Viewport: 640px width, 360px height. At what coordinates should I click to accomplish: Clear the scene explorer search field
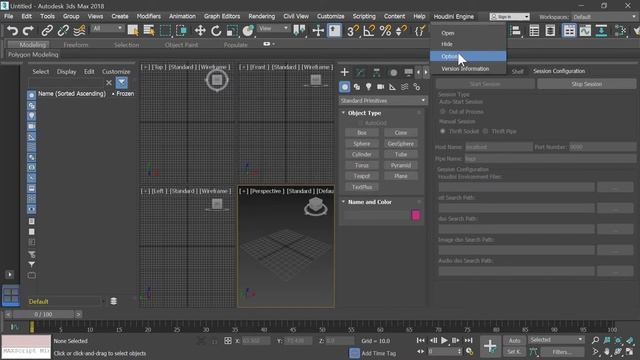pos(109,82)
